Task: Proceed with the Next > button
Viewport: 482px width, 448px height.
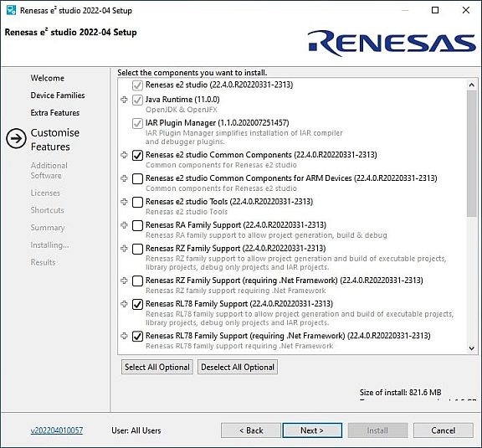Action: (x=312, y=430)
